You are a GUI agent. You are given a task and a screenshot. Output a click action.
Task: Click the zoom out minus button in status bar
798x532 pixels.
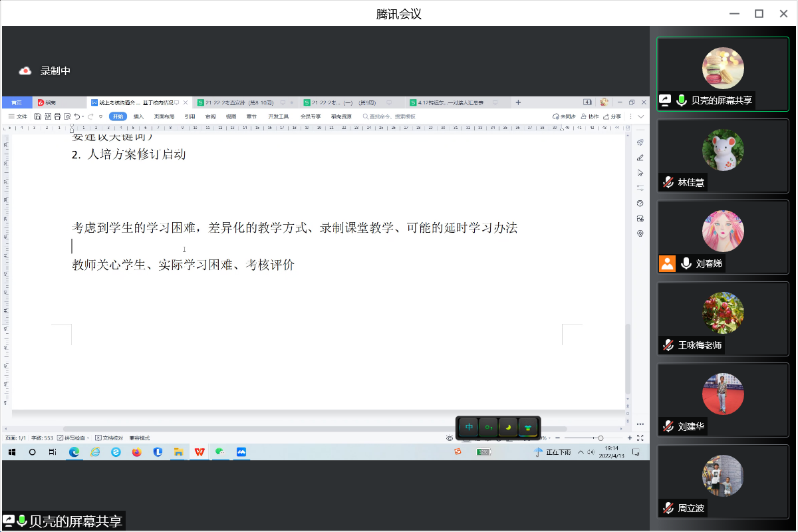tap(557, 438)
